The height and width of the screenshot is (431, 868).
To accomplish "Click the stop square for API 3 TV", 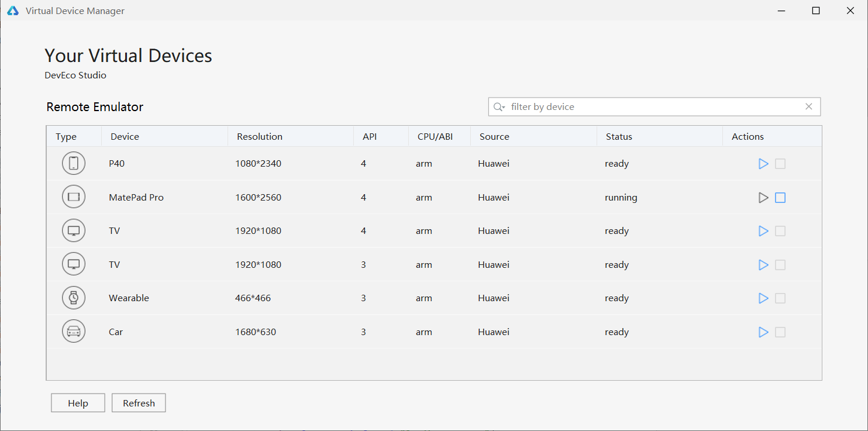I will (780, 265).
